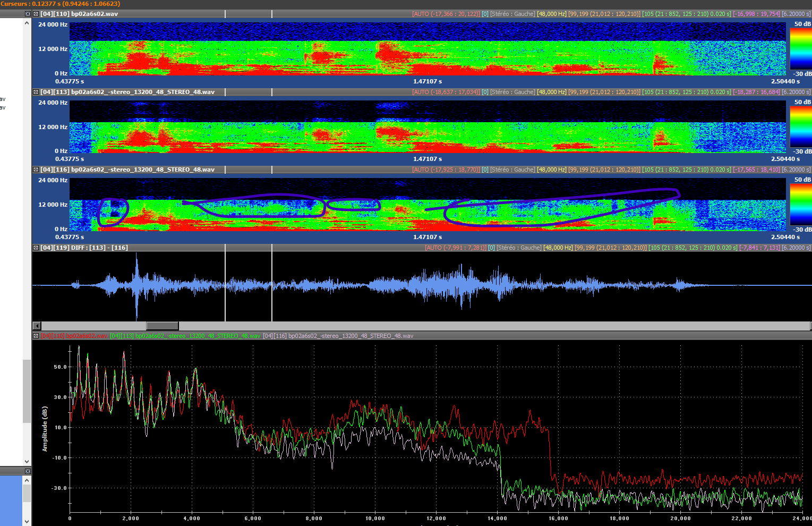Close the upper-left side panel with its X
The width and height of the screenshot is (812, 526).
coord(28,14)
